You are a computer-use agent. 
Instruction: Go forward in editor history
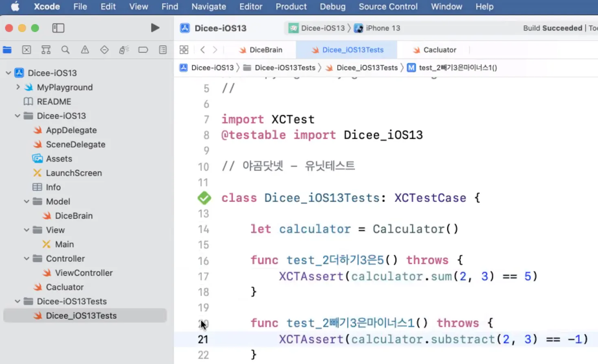pyautogui.click(x=215, y=50)
